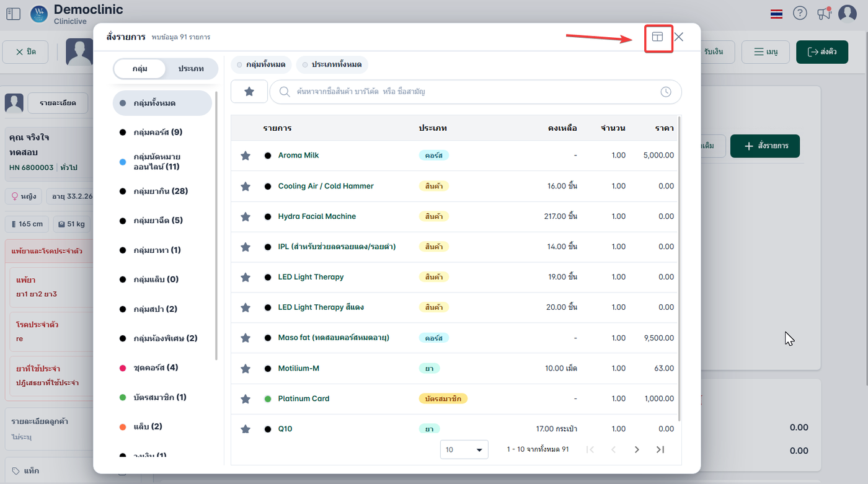Select กลุ่มคอร์ส (9) group
The height and width of the screenshot is (484, 868).
point(162,132)
